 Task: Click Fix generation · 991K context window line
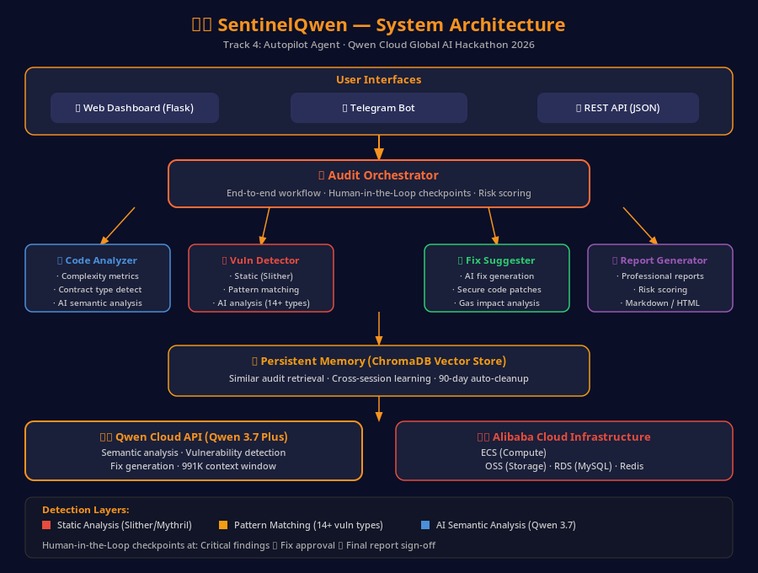[193, 466]
